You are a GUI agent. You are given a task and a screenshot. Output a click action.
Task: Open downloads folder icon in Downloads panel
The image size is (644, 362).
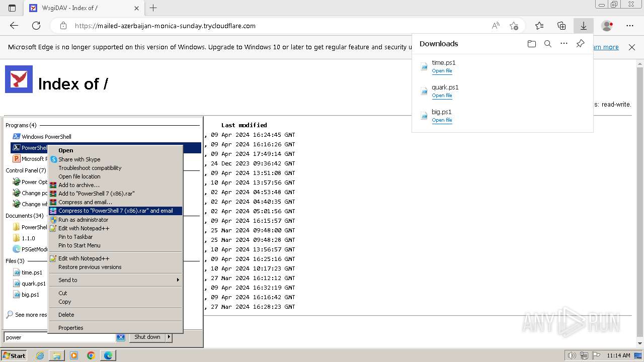click(532, 44)
